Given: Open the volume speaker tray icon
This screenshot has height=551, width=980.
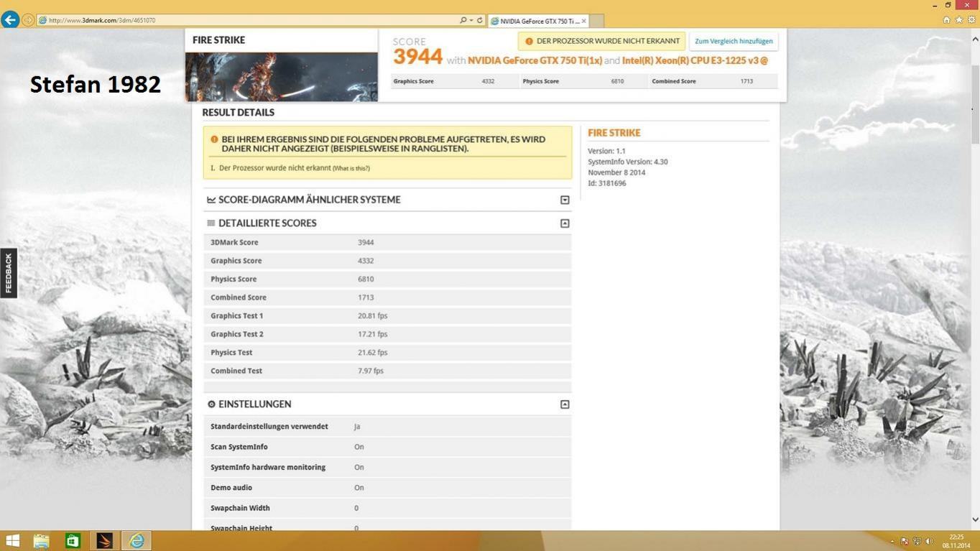Looking at the screenshot, I should point(928,542).
